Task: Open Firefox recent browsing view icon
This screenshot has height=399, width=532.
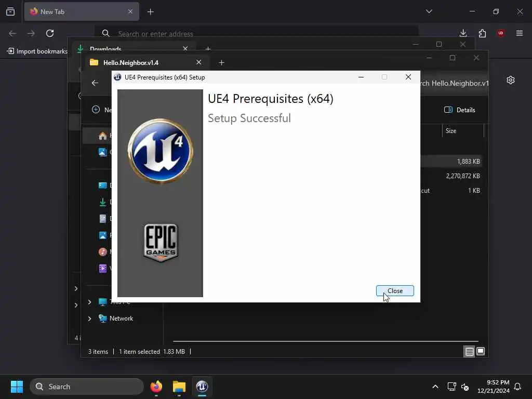Action: click(10, 11)
